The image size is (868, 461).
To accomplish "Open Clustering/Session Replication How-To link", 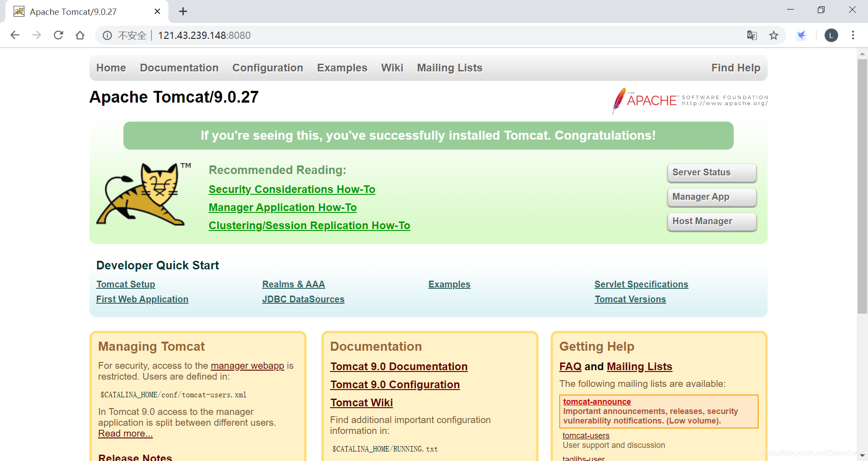I will click(x=309, y=226).
